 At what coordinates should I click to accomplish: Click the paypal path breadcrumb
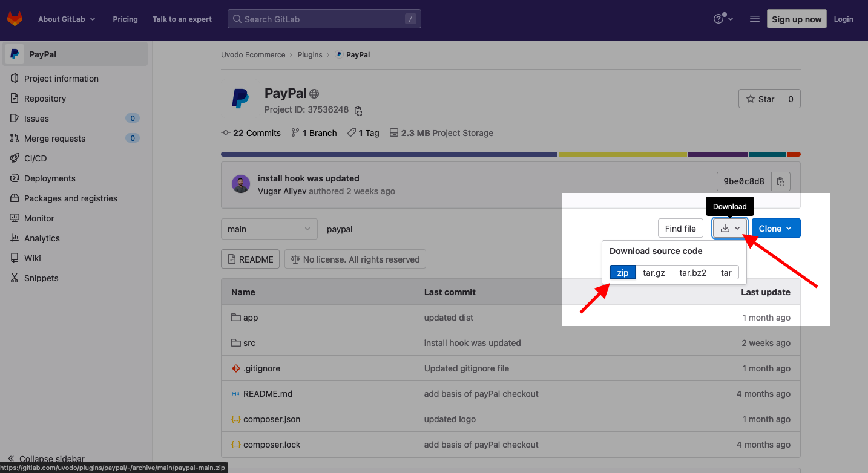(x=340, y=229)
